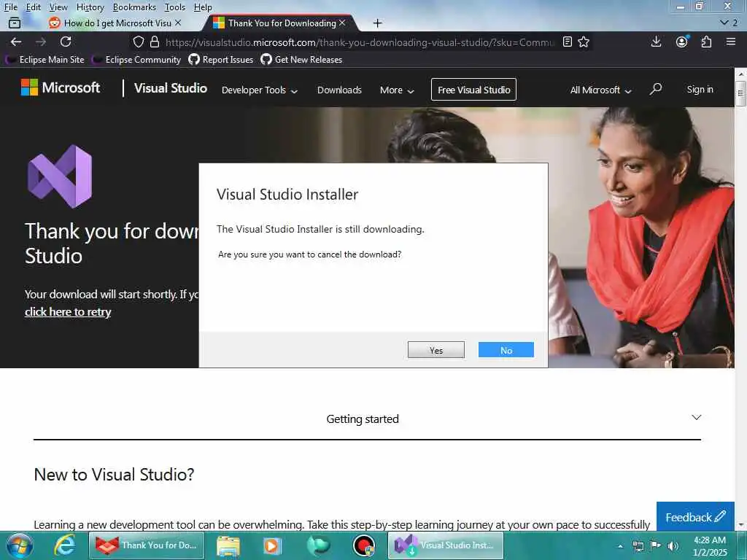The width and height of the screenshot is (747, 560).
Task: Select the Visual Studio Installer taskbar button
Action: (446, 545)
